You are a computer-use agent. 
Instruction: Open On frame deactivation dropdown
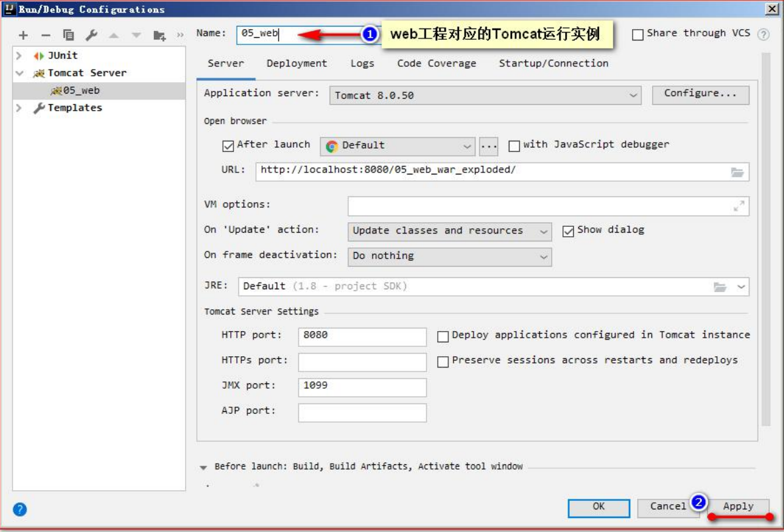[450, 257]
